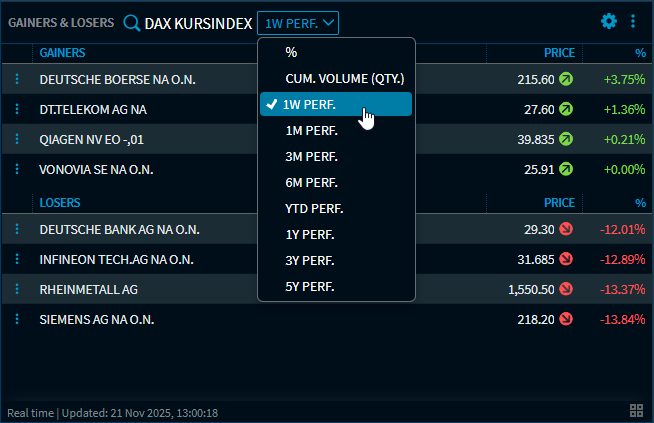
Task: Collapse the 1W PERF. dropdown selector
Action: click(298, 22)
